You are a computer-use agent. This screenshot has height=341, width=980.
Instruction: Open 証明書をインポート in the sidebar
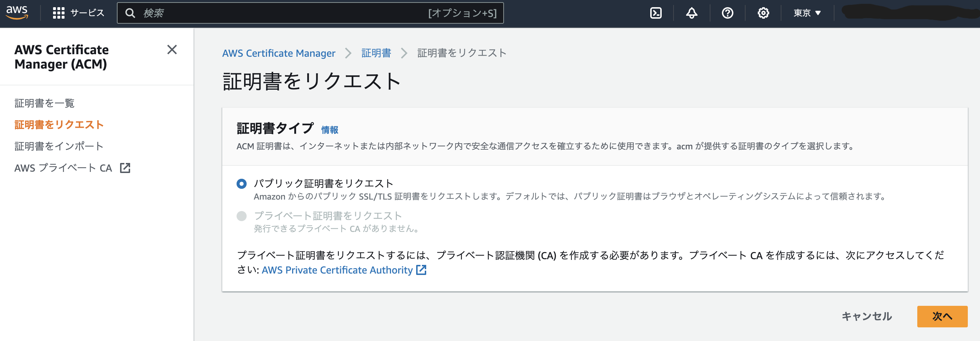[x=59, y=146]
